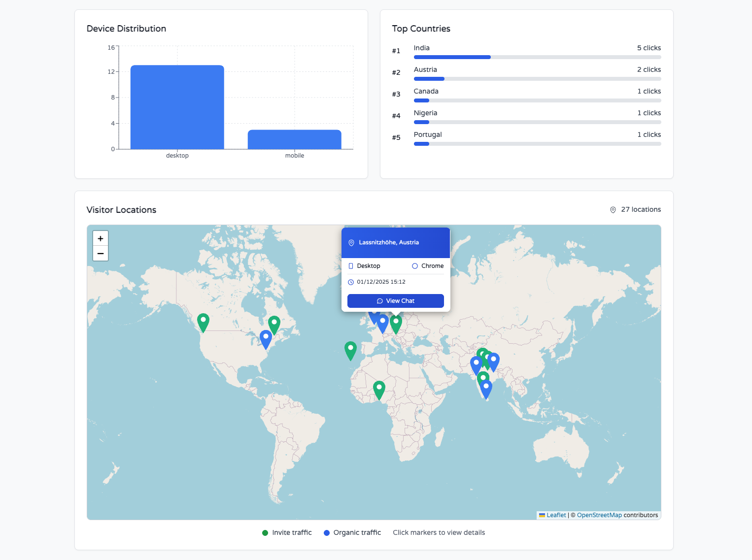Click the desktop device icon in the popup
Screen dimensions: 752x560
(351, 266)
